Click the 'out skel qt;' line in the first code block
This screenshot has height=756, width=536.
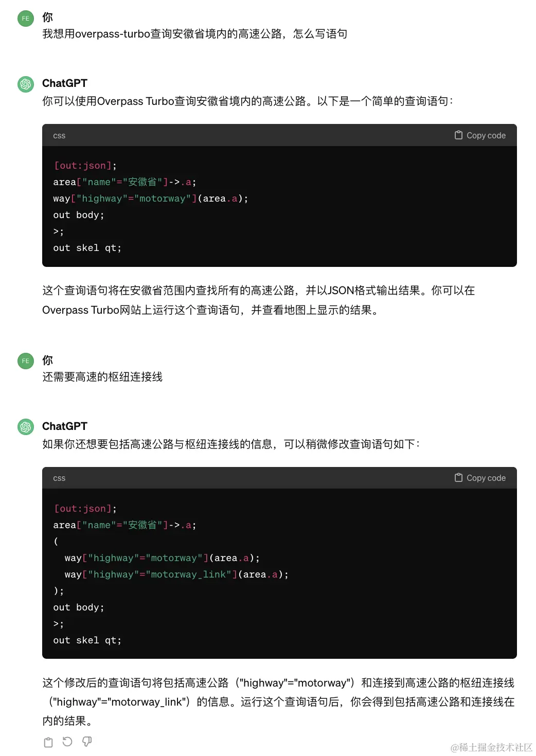pos(87,248)
